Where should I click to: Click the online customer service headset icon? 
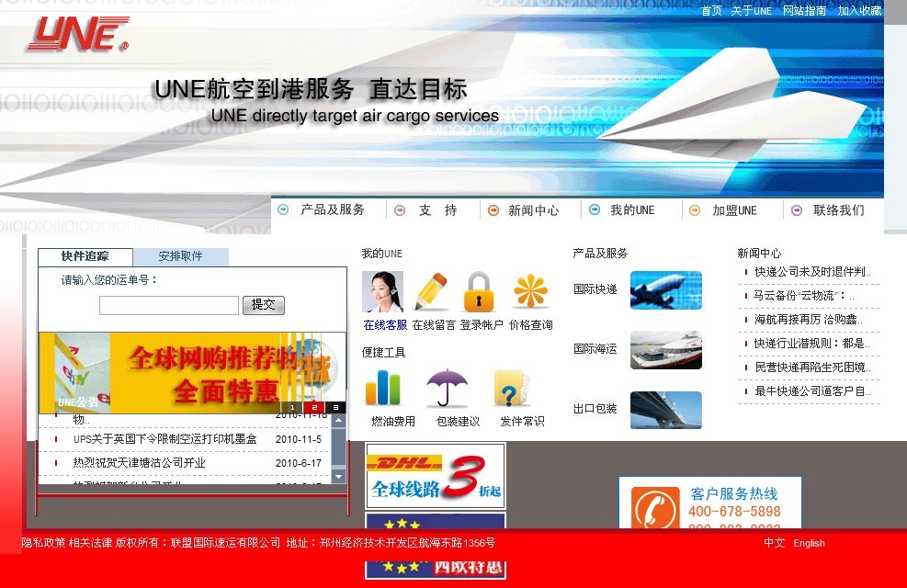382,292
